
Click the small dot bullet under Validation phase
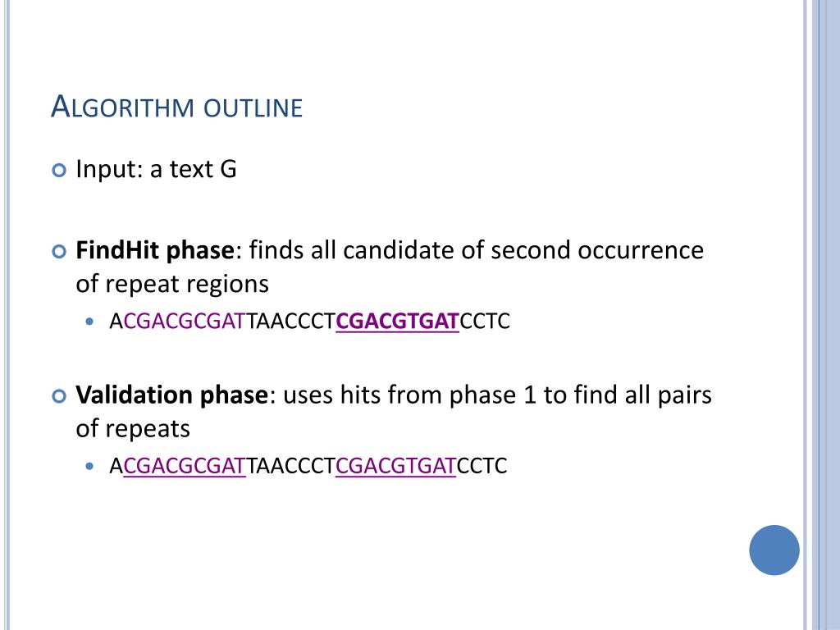tap(90, 467)
